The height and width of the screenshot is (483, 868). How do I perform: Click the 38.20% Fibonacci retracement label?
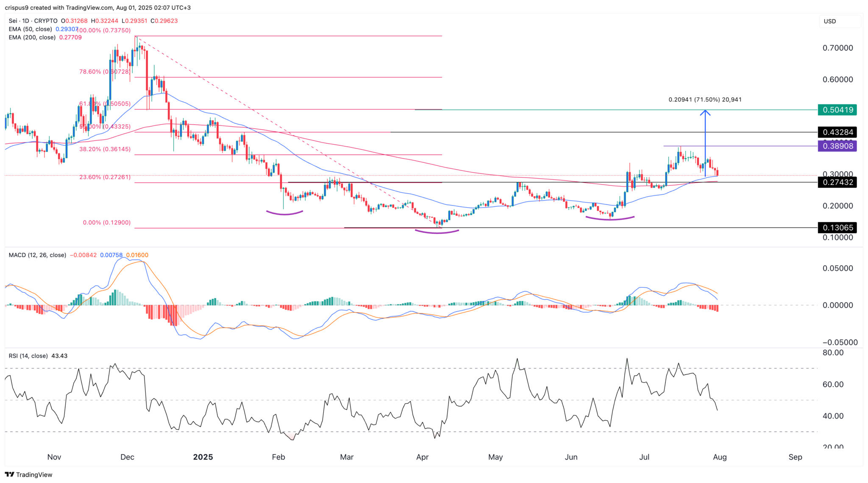tap(105, 149)
